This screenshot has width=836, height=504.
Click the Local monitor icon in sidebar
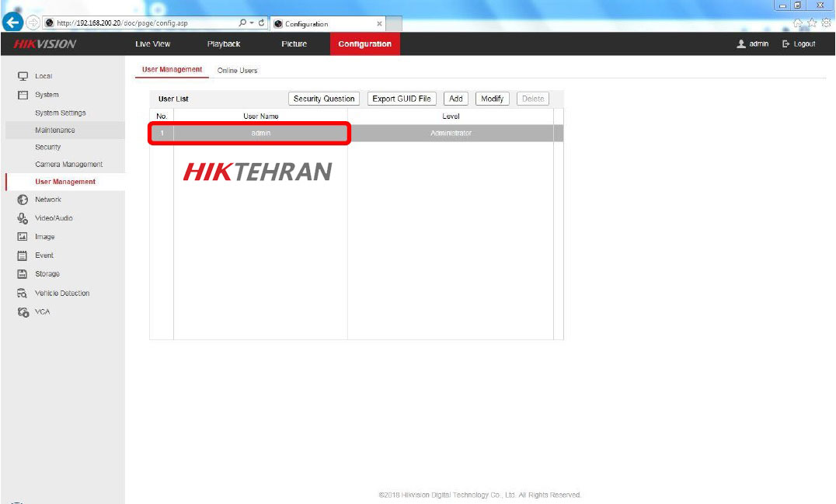(23, 76)
